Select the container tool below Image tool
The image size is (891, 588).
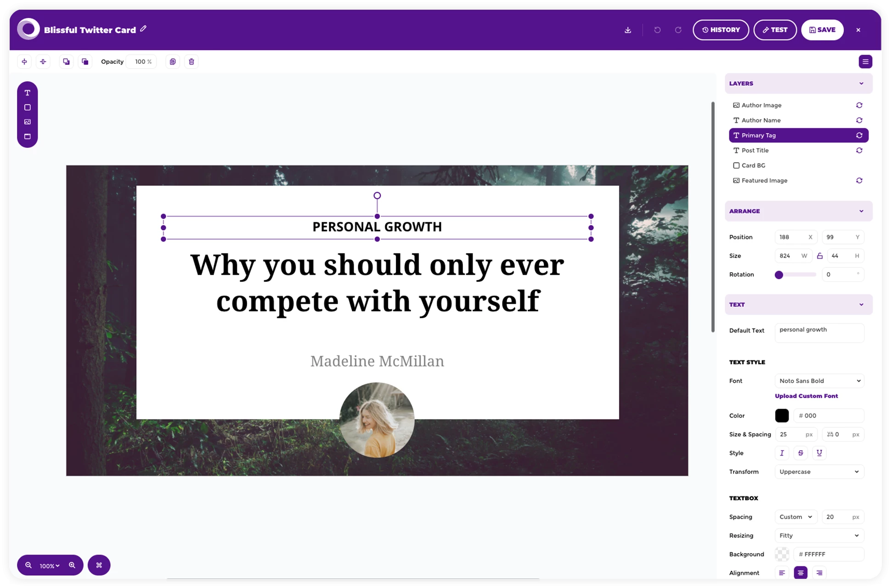point(28,136)
